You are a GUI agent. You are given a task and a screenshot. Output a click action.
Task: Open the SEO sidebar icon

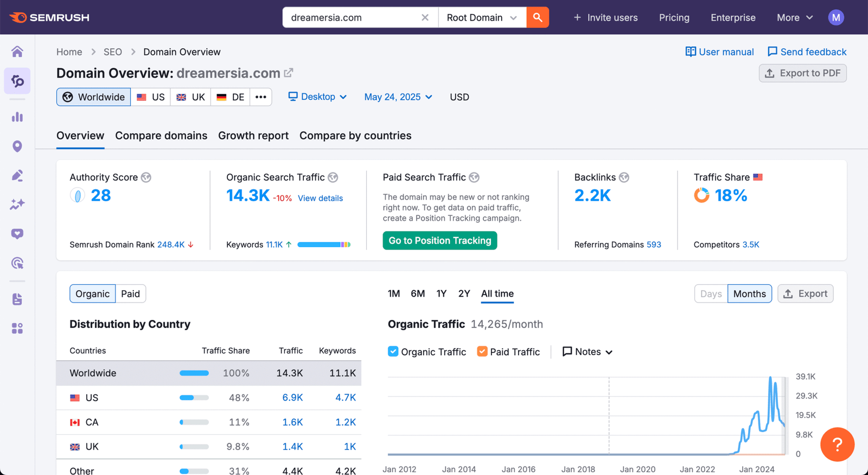click(x=17, y=81)
